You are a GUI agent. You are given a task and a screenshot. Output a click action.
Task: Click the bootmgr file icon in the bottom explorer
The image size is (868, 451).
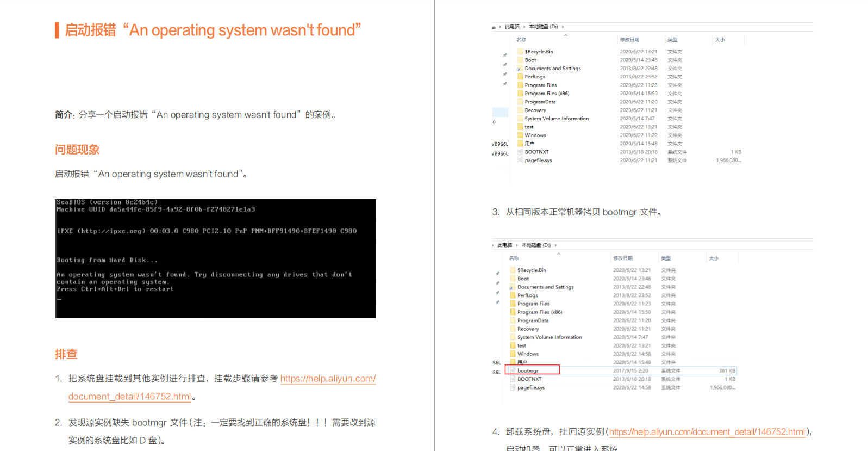pos(513,370)
